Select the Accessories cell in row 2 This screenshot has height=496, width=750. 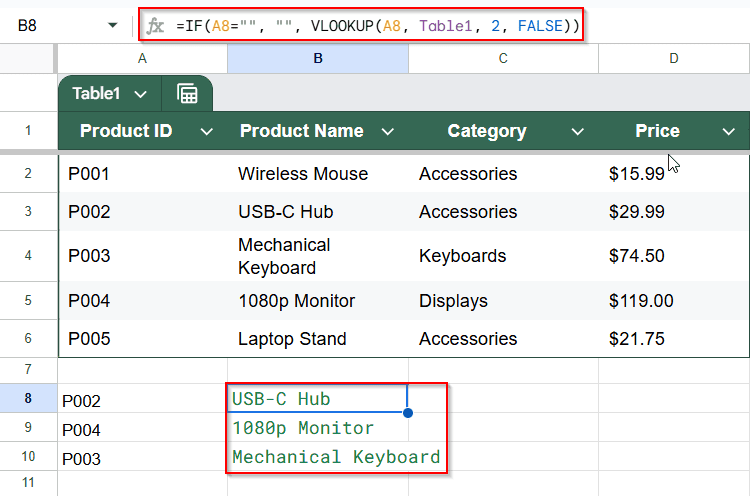[503, 174]
